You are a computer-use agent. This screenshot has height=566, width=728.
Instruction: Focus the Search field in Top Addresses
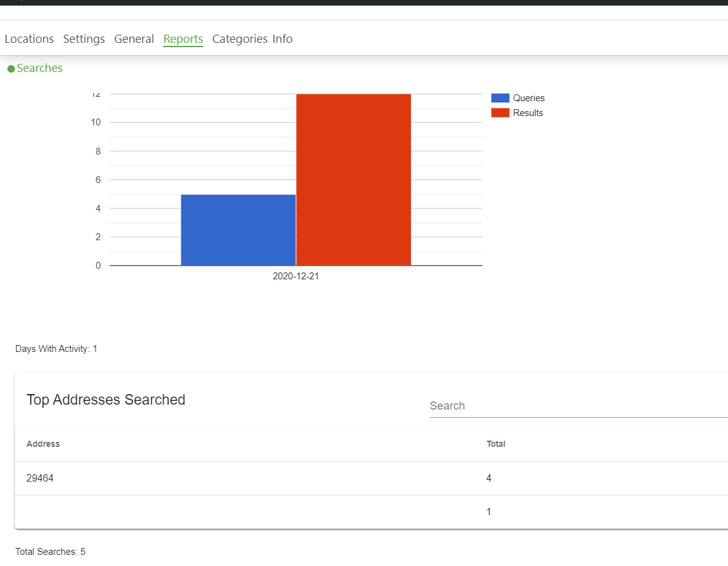click(578, 406)
